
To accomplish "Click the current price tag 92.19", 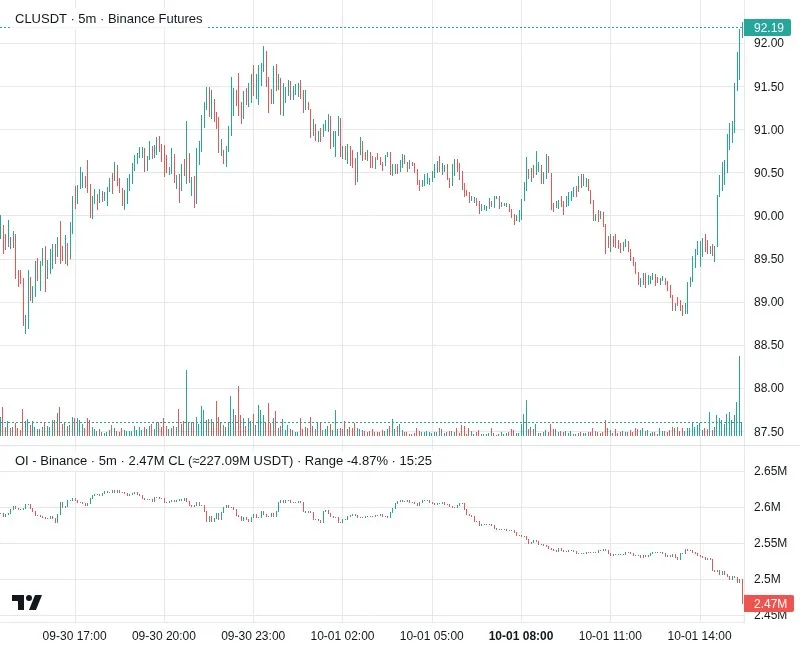I will (768, 28).
